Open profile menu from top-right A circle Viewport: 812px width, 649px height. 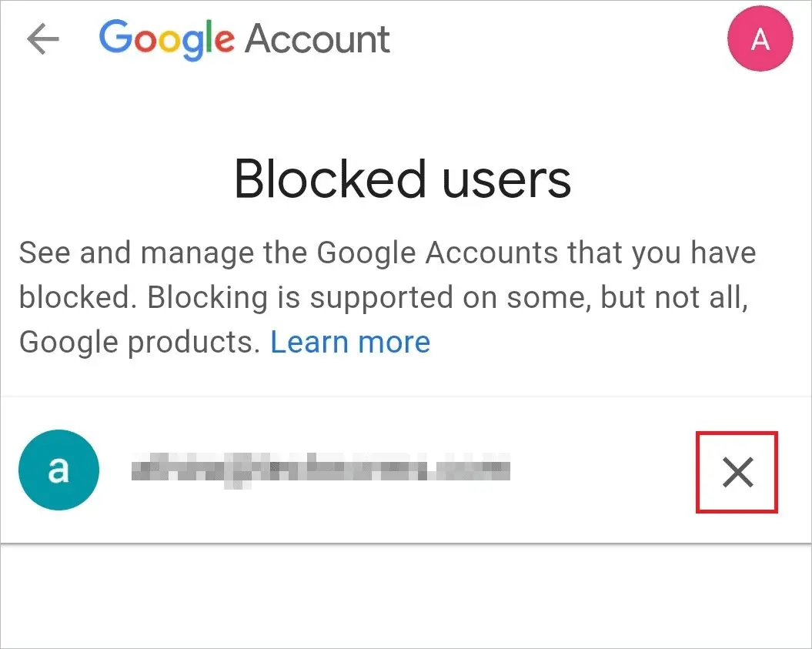click(760, 38)
